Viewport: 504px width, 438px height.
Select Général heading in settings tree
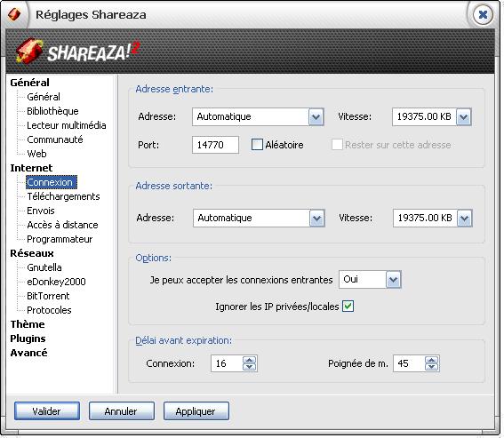29,83
